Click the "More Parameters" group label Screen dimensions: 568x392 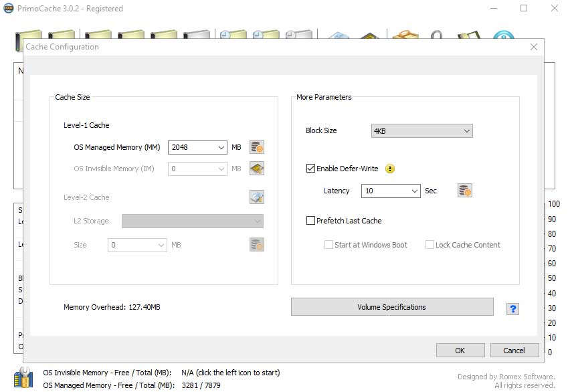point(324,97)
